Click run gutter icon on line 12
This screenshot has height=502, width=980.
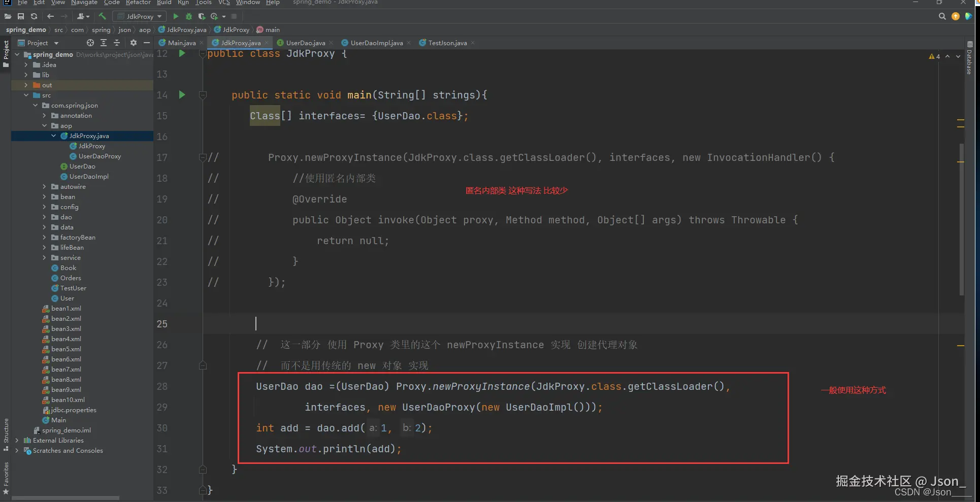[x=182, y=53]
